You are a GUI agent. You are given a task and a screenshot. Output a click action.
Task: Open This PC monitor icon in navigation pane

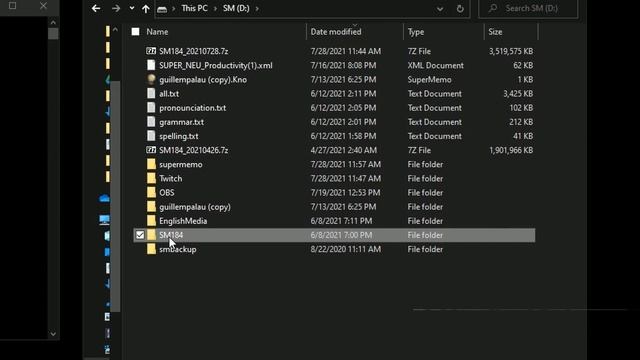pyautogui.click(x=104, y=220)
